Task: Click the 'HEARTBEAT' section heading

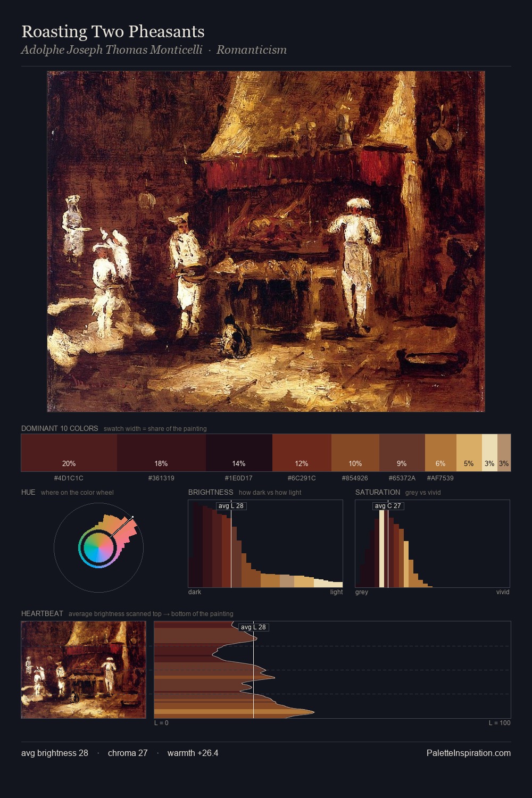Action: tap(42, 613)
